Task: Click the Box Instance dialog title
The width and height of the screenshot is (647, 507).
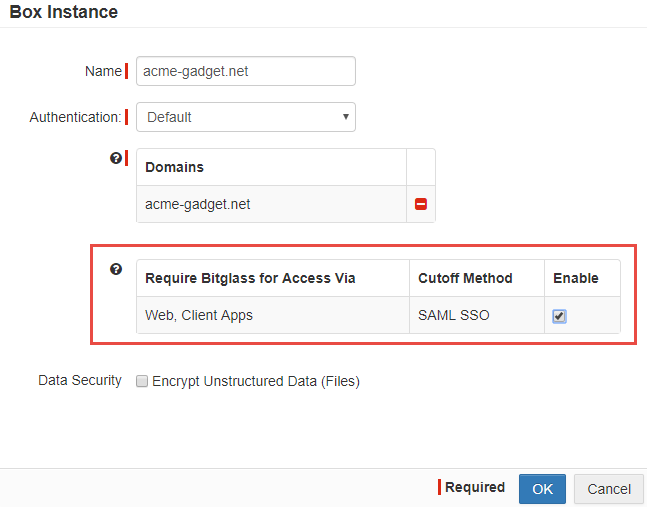Action: pyautogui.click(x=64, y=12)
